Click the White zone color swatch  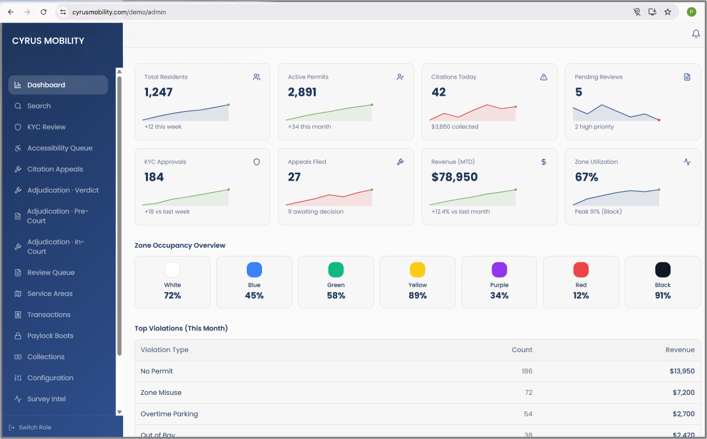[172, 270]
